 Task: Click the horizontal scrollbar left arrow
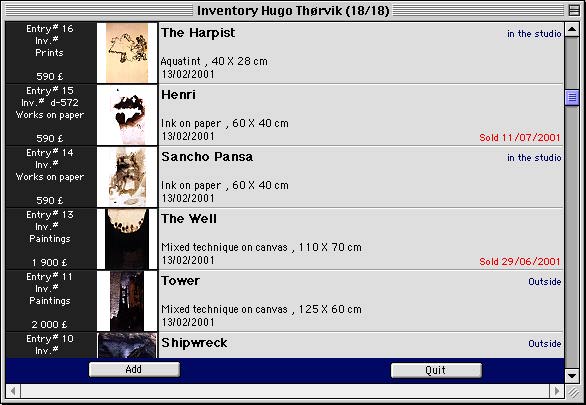click(13, 391)
